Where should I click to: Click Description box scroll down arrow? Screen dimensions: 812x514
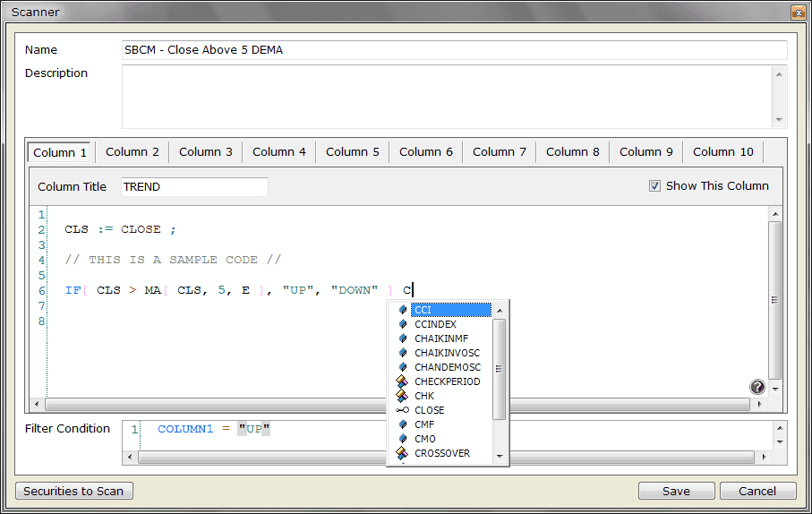coord(779,120)
